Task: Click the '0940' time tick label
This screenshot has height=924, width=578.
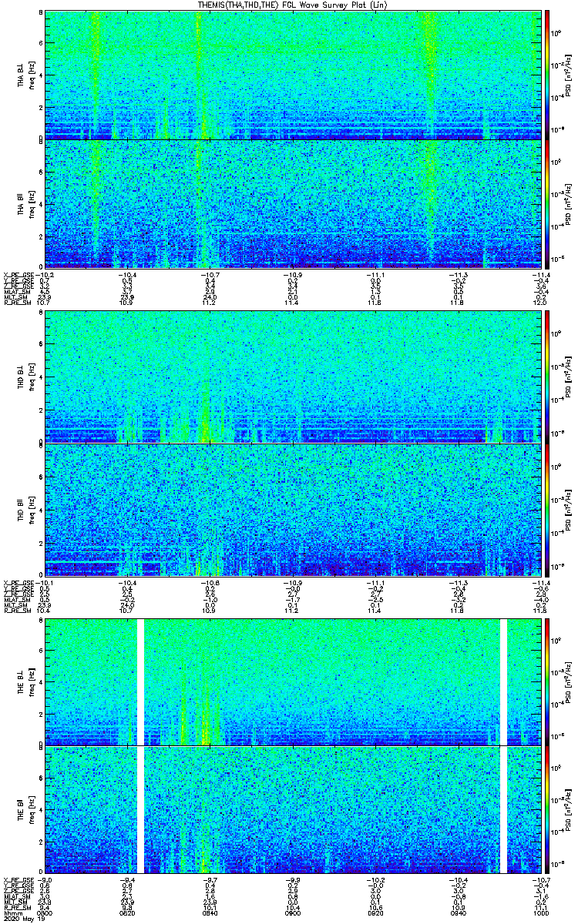Action: 458,913
